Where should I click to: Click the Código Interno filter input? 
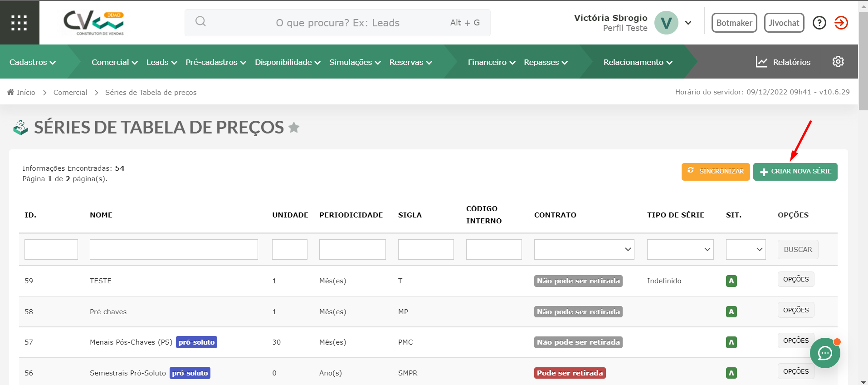point(494,249)
